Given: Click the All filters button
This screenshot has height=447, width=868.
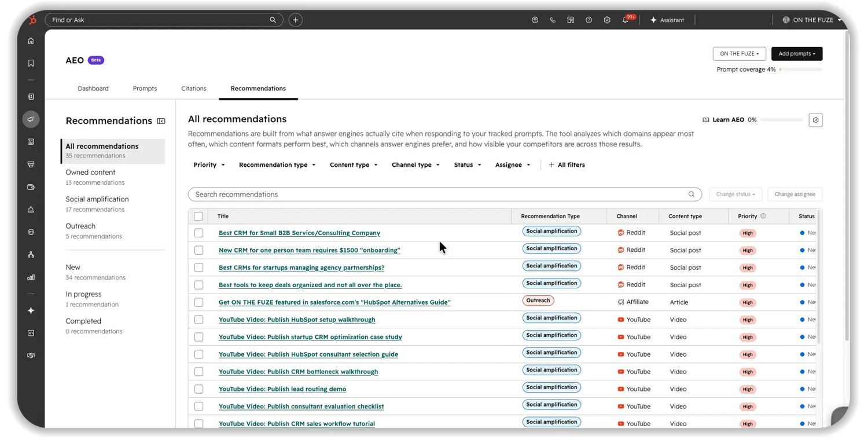Looking at the screenshot, I should point(567,165).
